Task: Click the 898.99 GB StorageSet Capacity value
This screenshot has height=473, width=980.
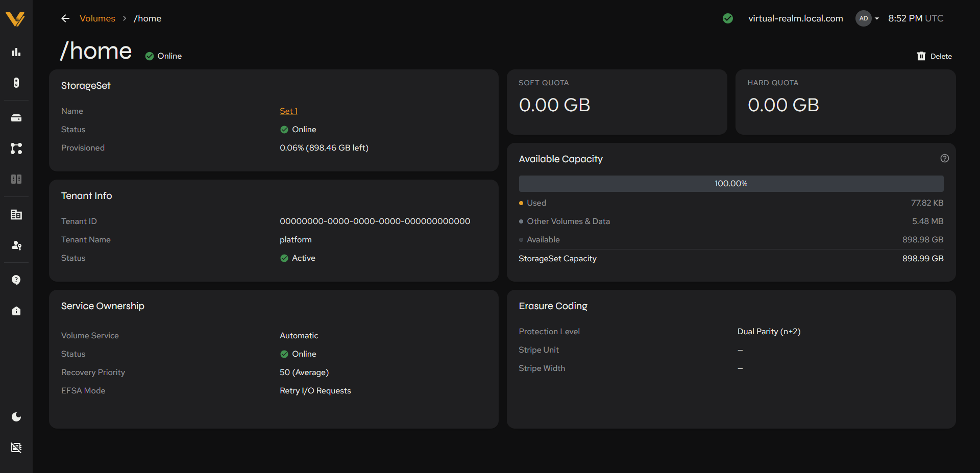Action: (923, 258)
